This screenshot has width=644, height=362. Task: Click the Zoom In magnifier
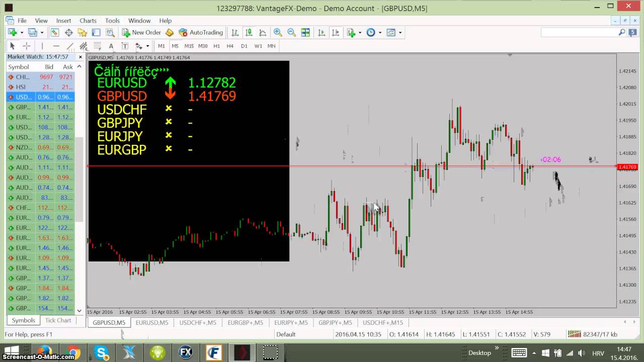[278, 32]
